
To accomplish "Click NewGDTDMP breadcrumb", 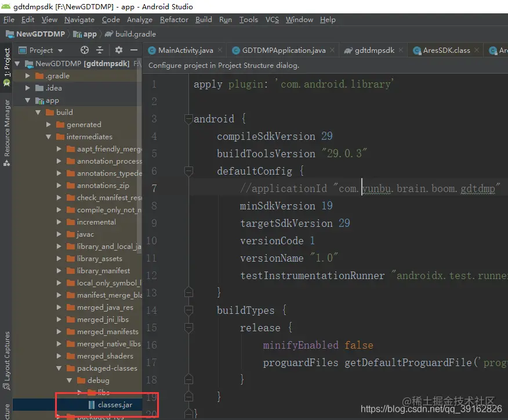I will click(x=35, y=34).
